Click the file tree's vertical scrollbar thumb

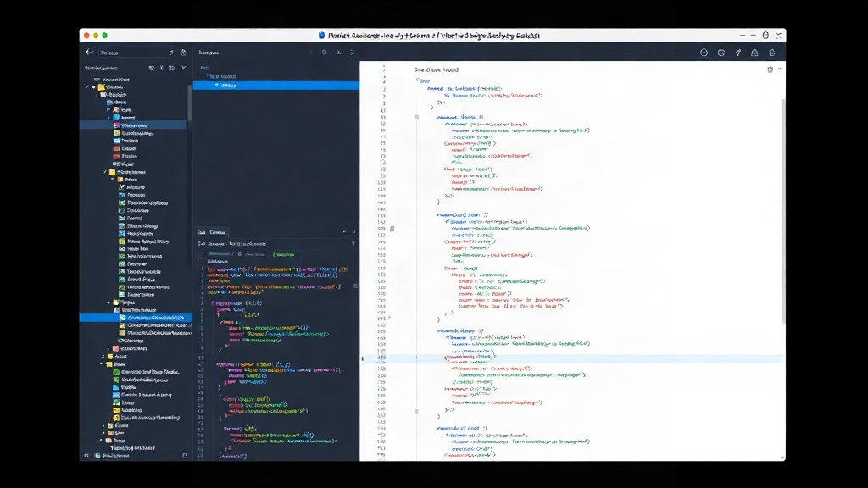pyautogui.click(x=189, y=103)
